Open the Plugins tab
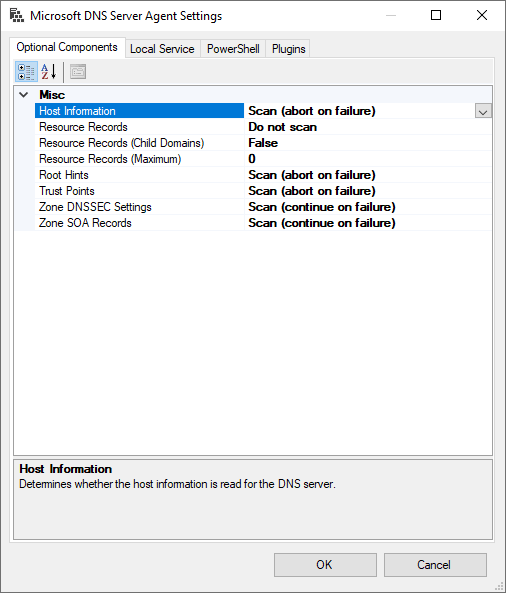Image resolution: width=506 pixels, height=593 pixels. pyautogui.click(x=288, y=49)
